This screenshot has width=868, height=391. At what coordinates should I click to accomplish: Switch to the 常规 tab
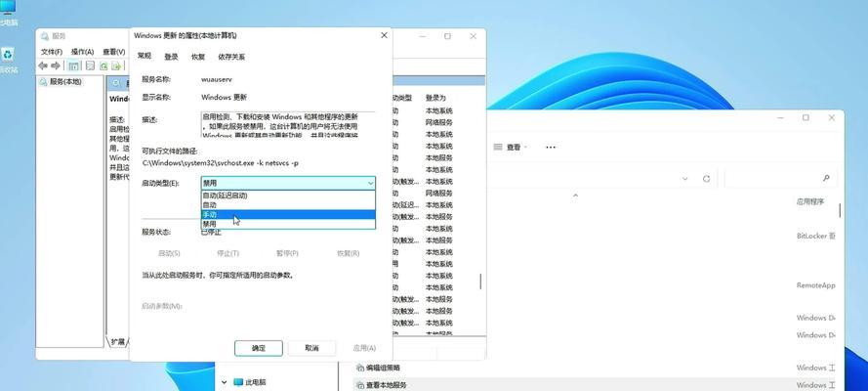click(144, 56)
